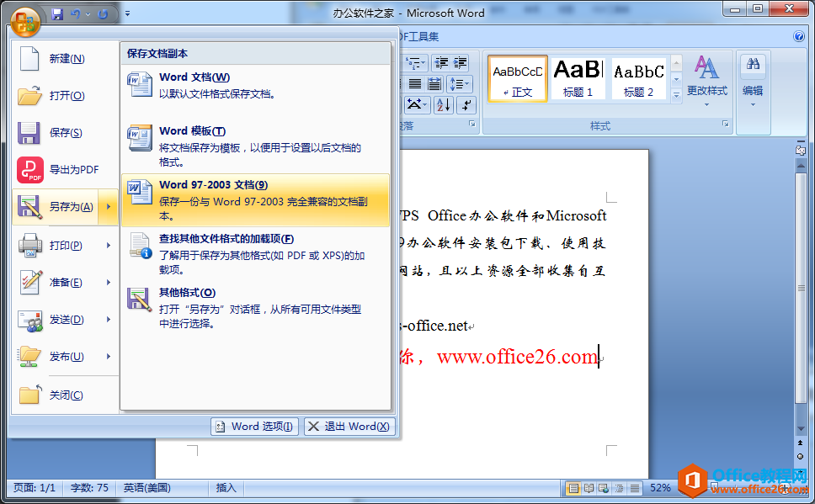Image resolution: width=815 pixels, height=504 pixels.
Task: Click the Undo icon in Quick Access Toolbar
Action: coord(76,14)
